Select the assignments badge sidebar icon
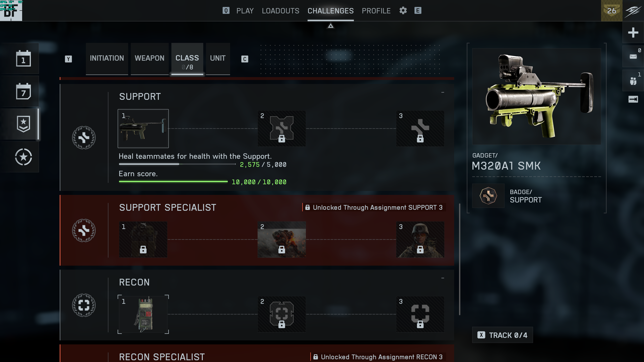The image size is (644, 362). [x=23, y=124]
